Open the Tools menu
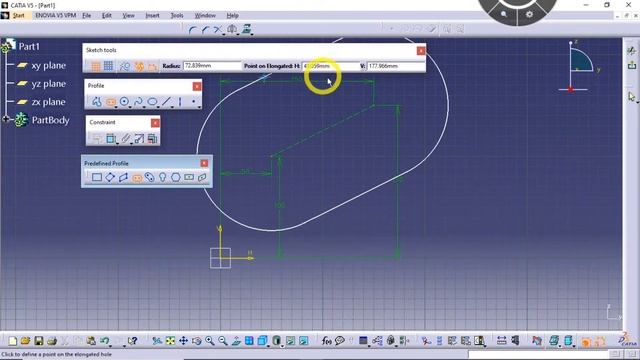640x360 pixels. click(177, 16)
